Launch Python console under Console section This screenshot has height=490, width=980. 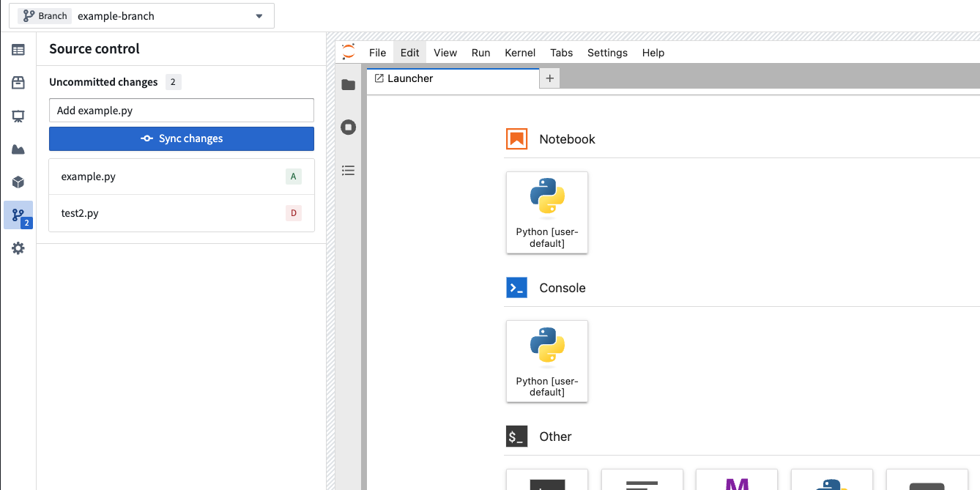coord(547,361)
